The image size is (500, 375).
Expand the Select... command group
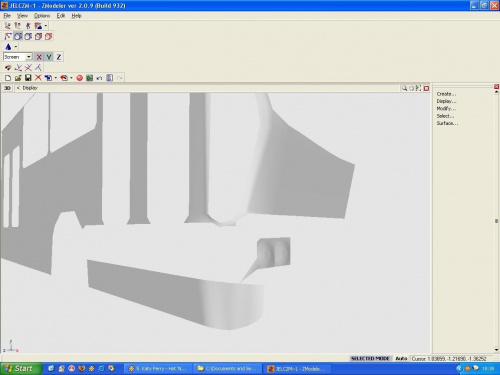[x=445, y=116]
